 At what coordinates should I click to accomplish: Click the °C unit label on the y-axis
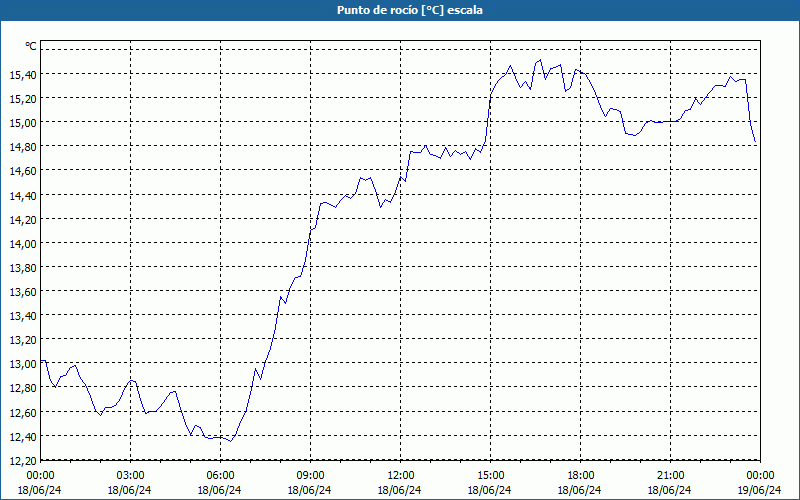coord(31,46)
